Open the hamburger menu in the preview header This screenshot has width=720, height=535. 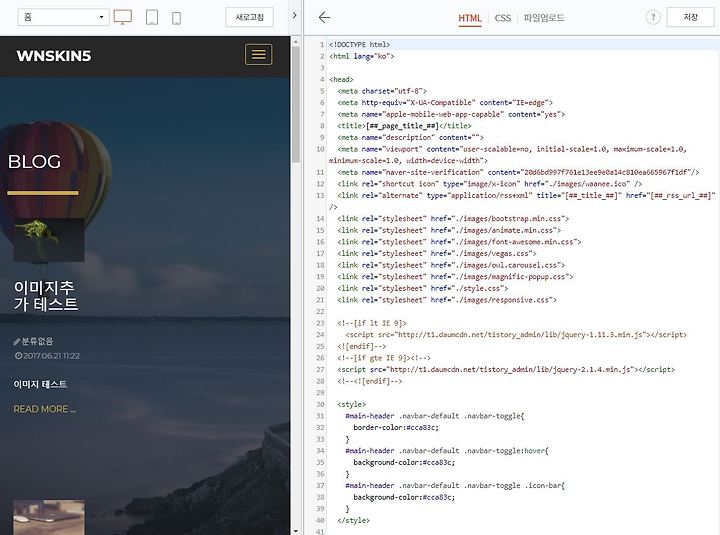coord(259,55)
